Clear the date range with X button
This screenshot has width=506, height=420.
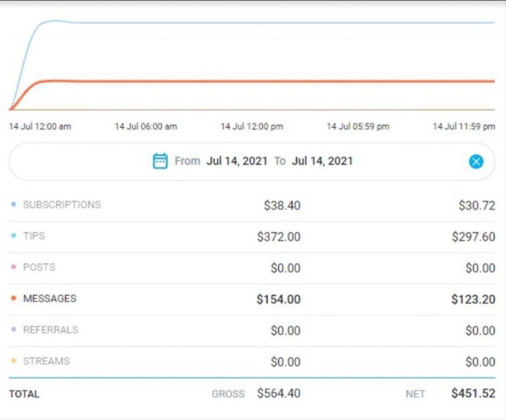point(476,161)
